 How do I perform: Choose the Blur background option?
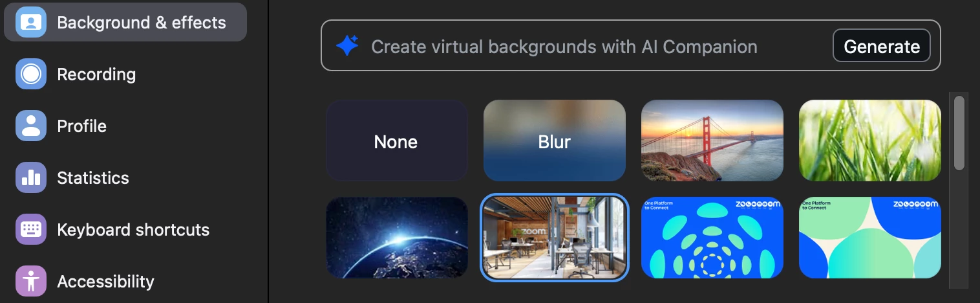[x=555, y=140]
